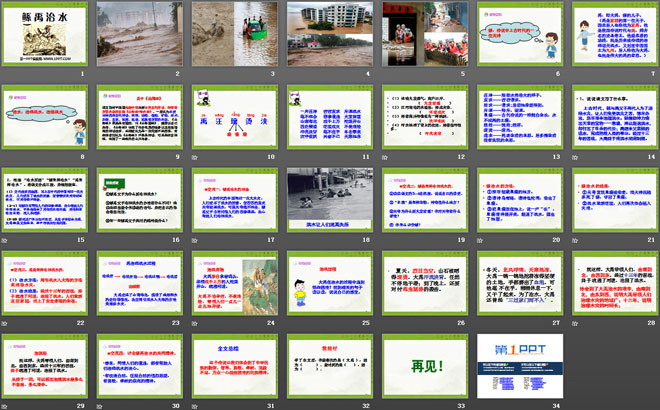Select slide 22 thumbnail
Viewport: 660px width, 410px height.
point(45,283)
